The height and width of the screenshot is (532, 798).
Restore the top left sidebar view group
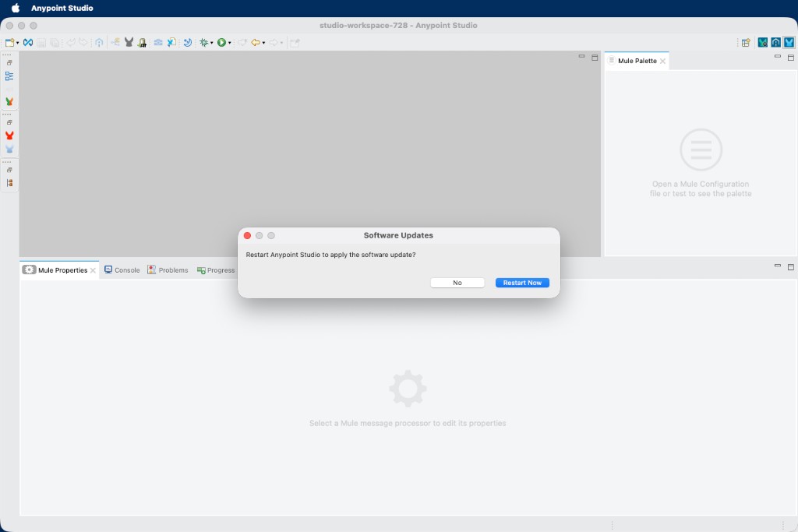(x=9, y=63)
